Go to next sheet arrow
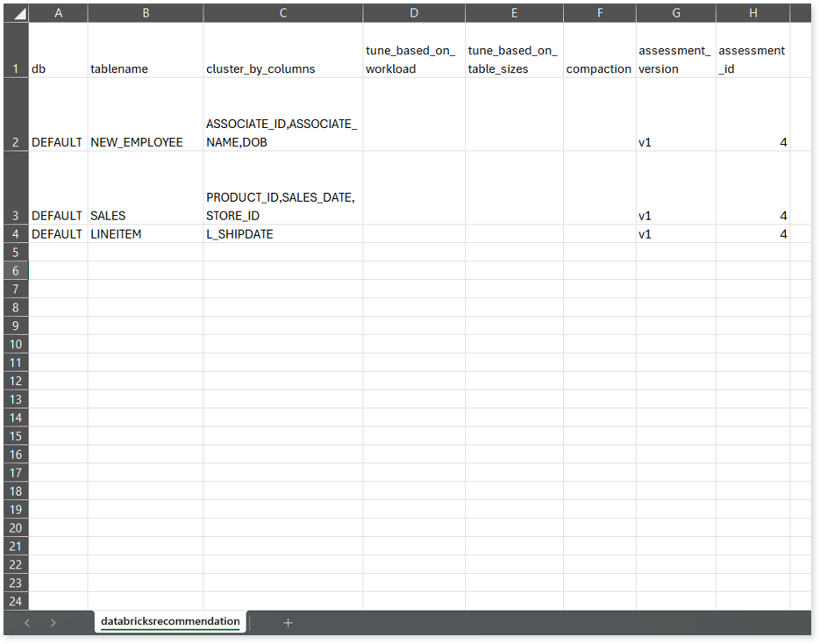Image resolution: width=820 pixels, height=644 pixels. (x=53, y=623)
